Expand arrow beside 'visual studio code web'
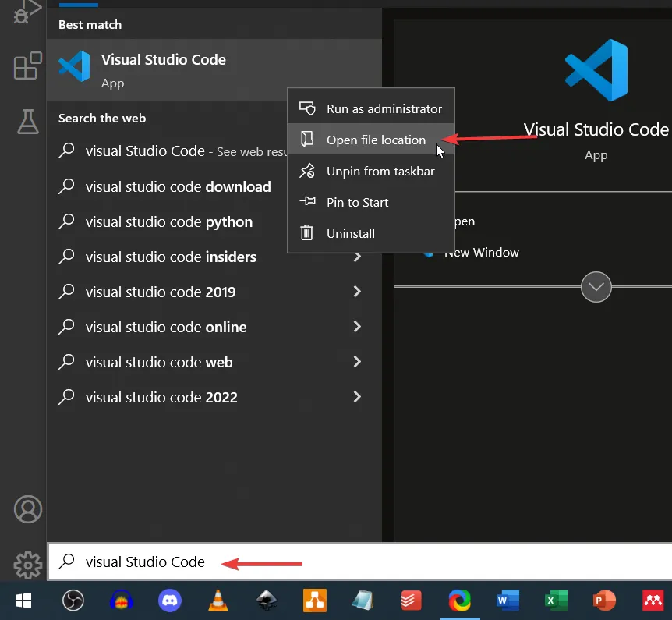 point(357,362)
